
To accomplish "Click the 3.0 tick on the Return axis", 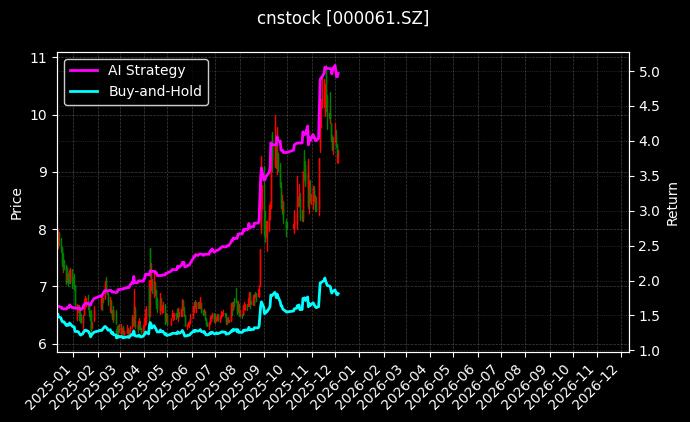I will 647,212.
